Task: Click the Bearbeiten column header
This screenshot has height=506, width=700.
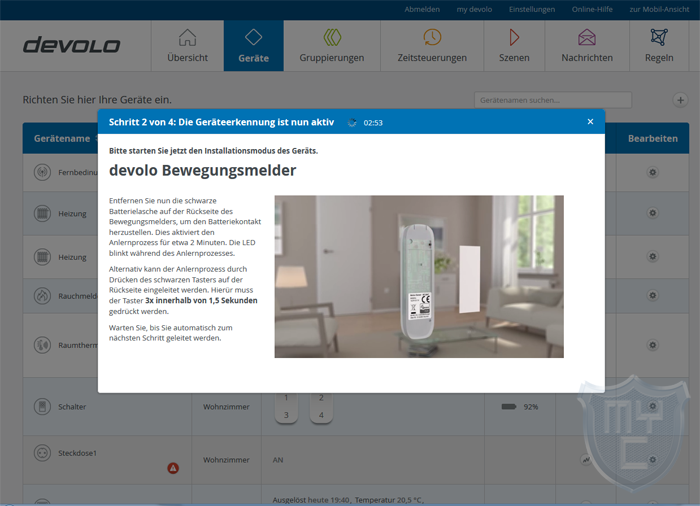Action: click(x=653, y=138)
